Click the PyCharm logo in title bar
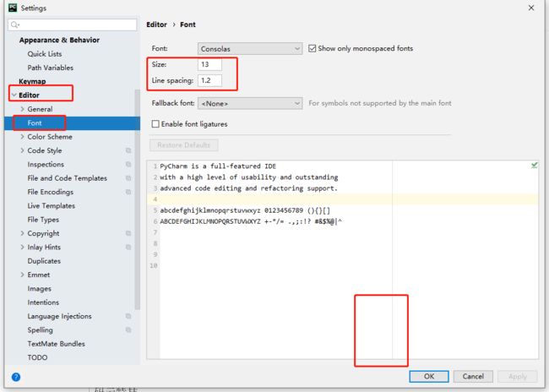The height and width of the screenshot is (392, 549). click(x=13, y=8)
